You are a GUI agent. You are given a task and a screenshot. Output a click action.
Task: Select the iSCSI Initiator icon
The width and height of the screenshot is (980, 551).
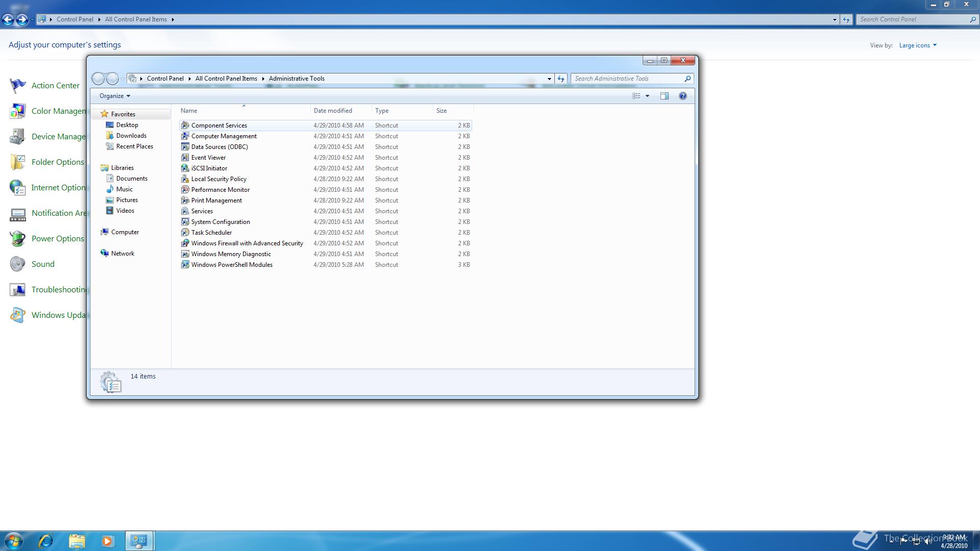(x=185, y=168)
